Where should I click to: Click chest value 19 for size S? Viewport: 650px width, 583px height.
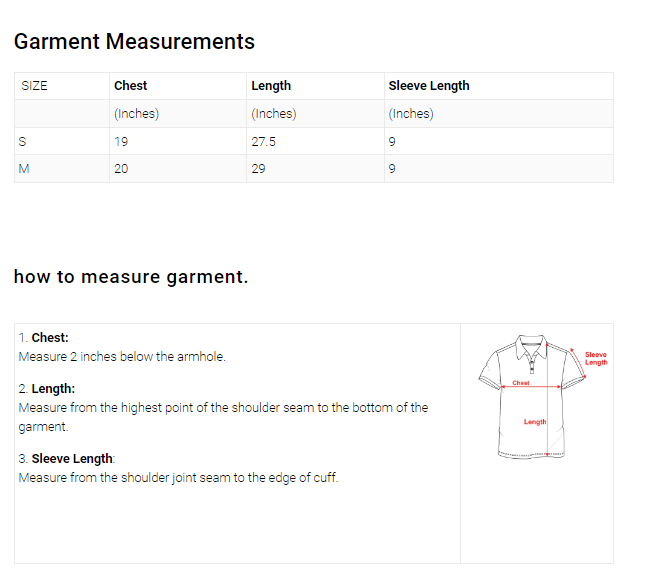121,142
